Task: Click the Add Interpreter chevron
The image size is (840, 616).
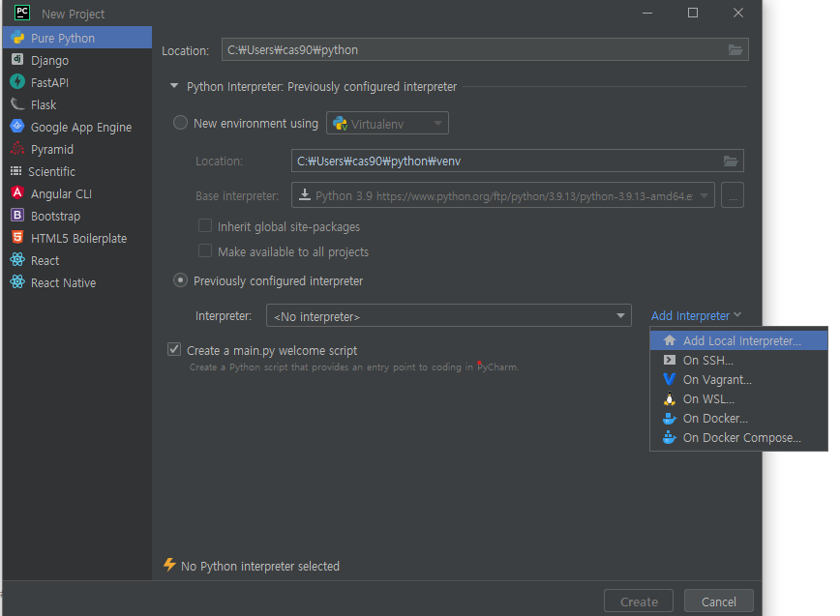Action: 737,314
